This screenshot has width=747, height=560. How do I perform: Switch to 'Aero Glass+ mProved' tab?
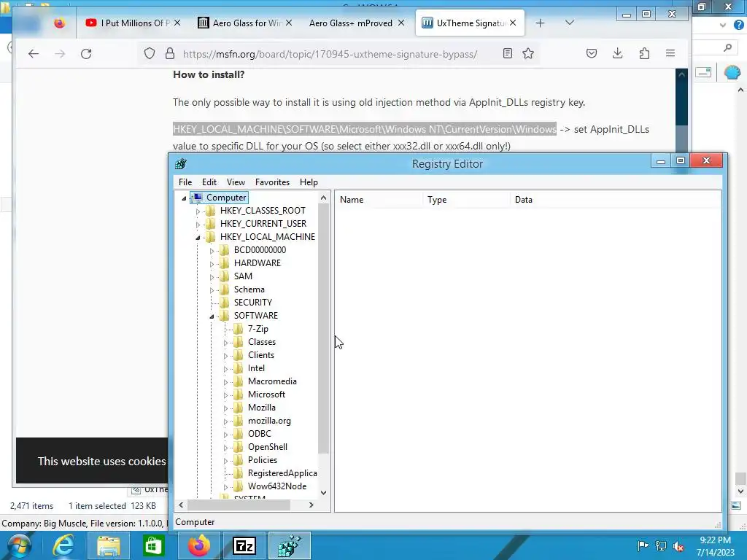coord(351,23)
